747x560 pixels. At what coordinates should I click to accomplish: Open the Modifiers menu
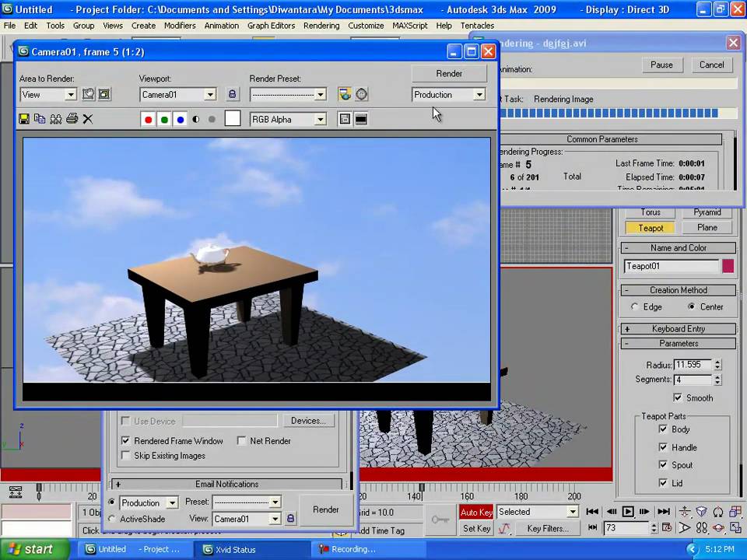tap(180, 26)
